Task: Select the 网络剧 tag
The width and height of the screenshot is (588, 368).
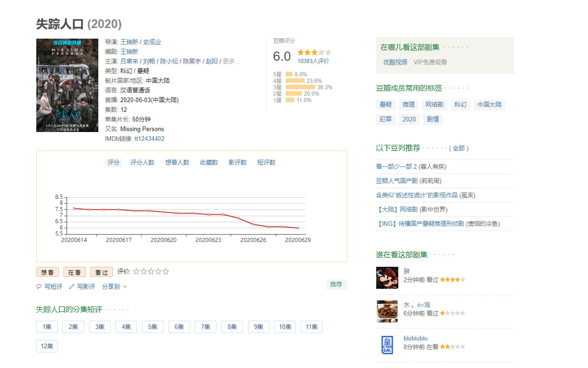Action: click(x=435, y=105)
